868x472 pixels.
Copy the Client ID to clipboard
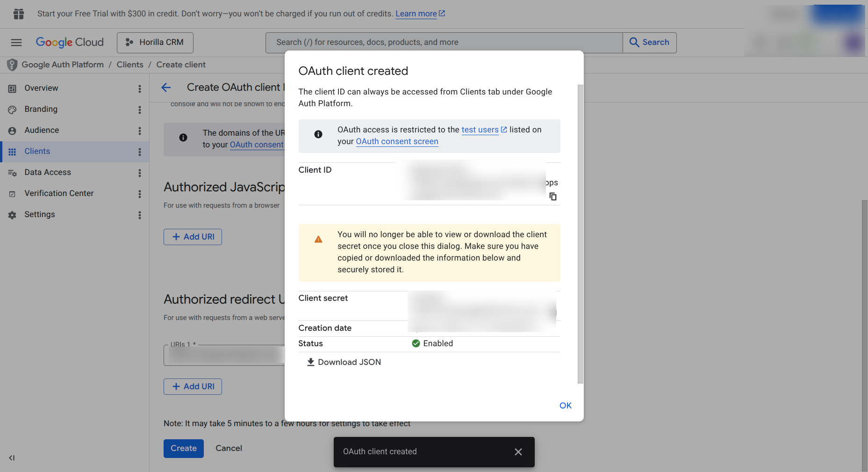(553, 196)
